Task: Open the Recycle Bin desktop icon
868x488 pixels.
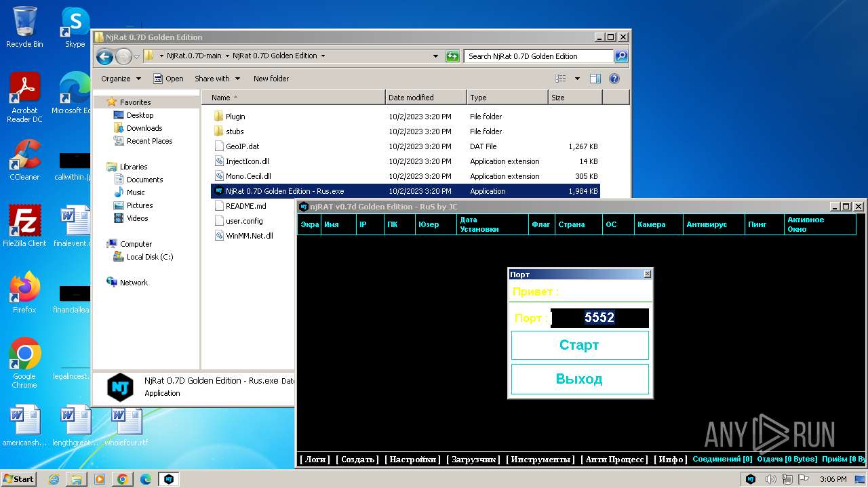Action: tap(24, 27)
